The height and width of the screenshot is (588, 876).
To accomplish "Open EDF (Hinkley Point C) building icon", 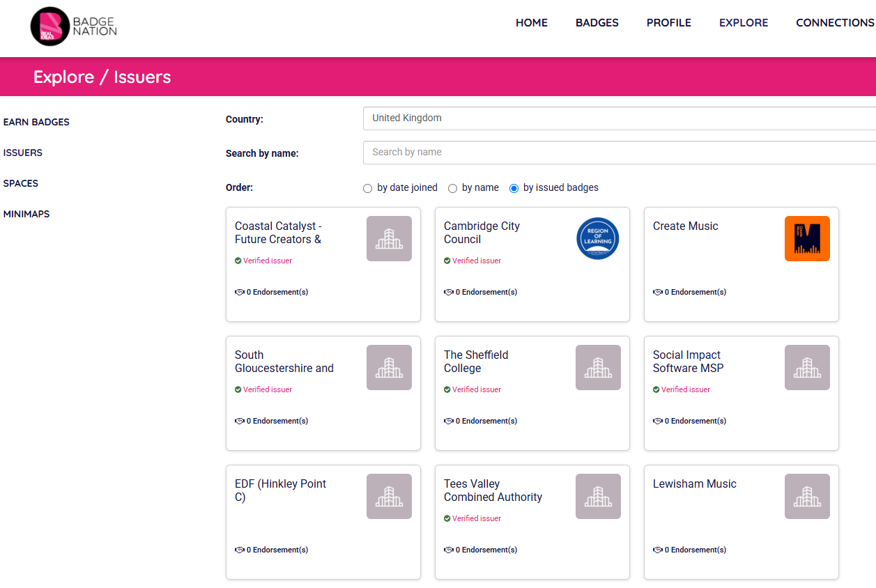I will pos(389,496).
